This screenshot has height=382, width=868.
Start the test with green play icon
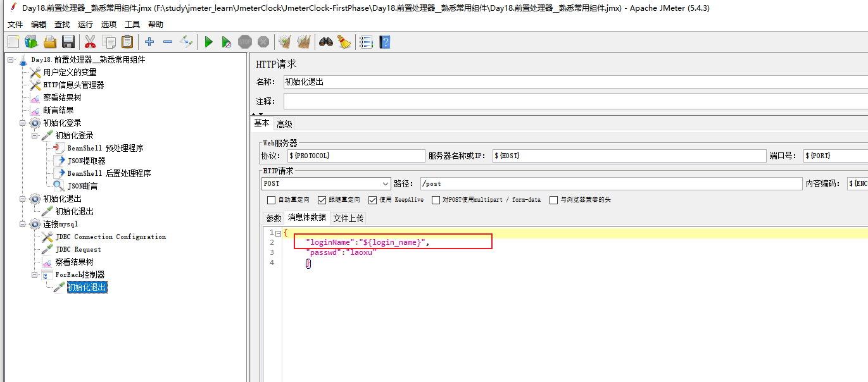(208, 42)
